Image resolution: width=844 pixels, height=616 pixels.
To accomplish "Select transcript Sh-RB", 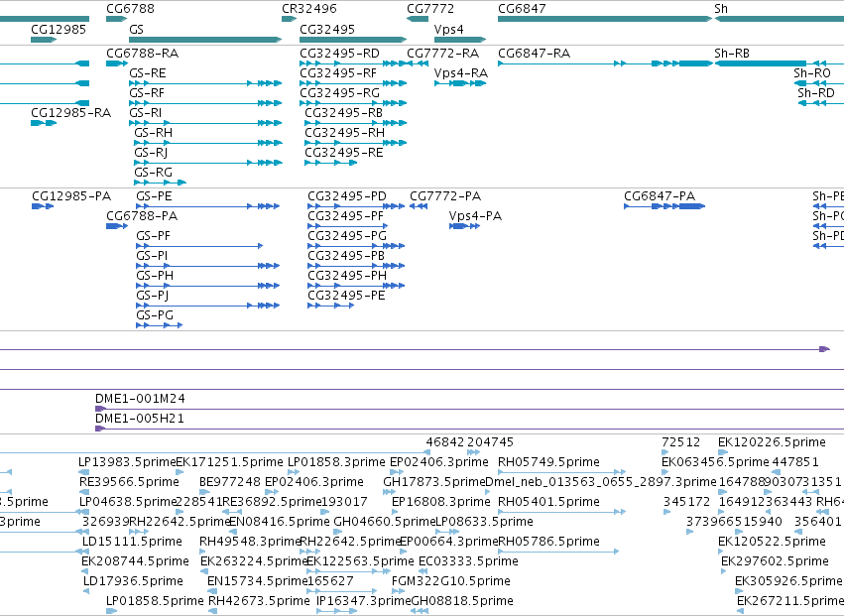I will coord(779,63).
